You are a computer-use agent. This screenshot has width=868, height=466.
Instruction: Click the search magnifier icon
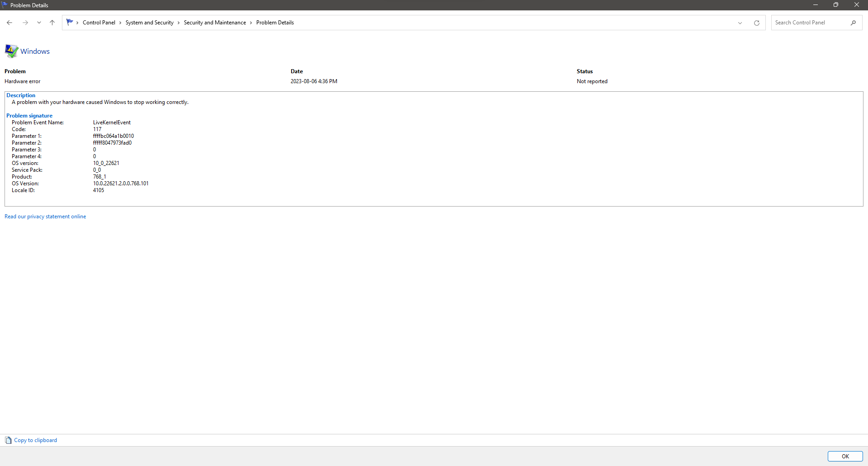[x=854, y=23]
